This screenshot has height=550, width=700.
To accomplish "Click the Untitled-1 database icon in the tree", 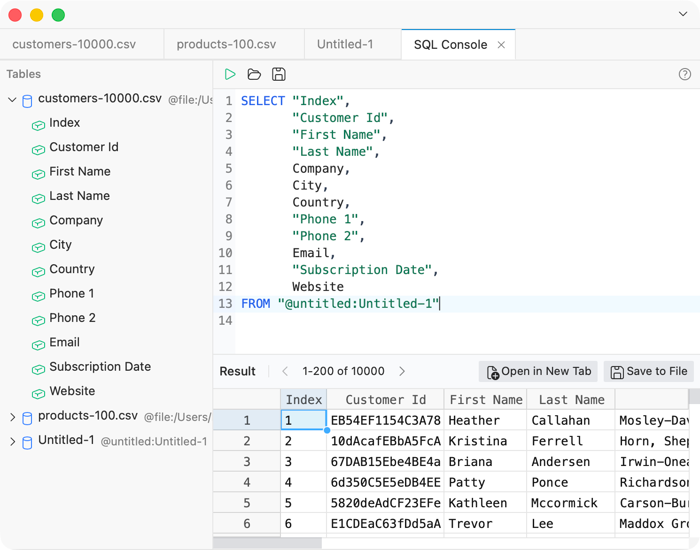I will point(27,443).
